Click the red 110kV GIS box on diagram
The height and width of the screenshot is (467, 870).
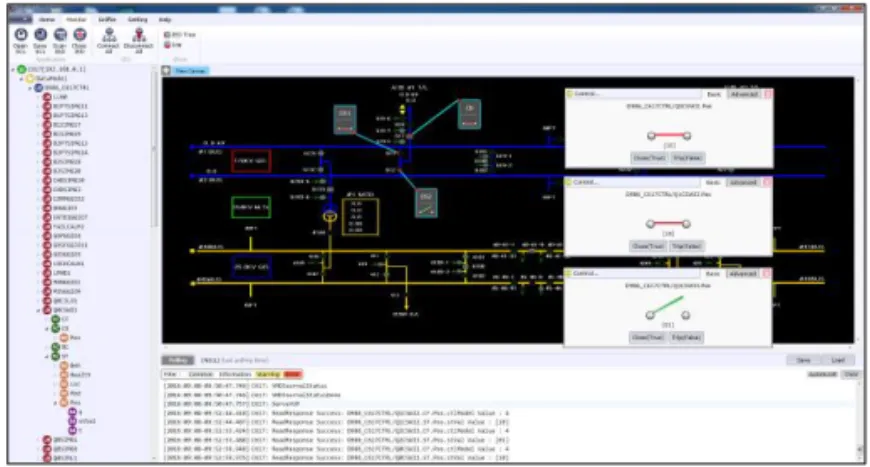pos(251,161)
